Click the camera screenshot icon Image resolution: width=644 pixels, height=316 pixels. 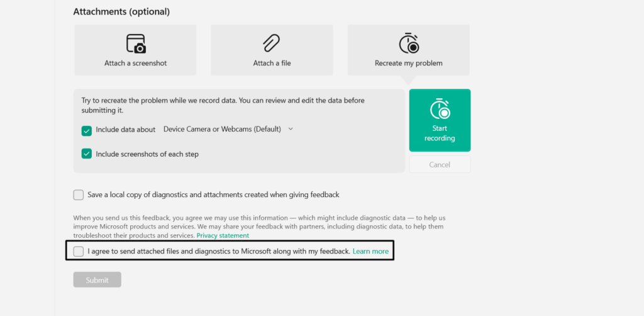(x=136, y=43)
